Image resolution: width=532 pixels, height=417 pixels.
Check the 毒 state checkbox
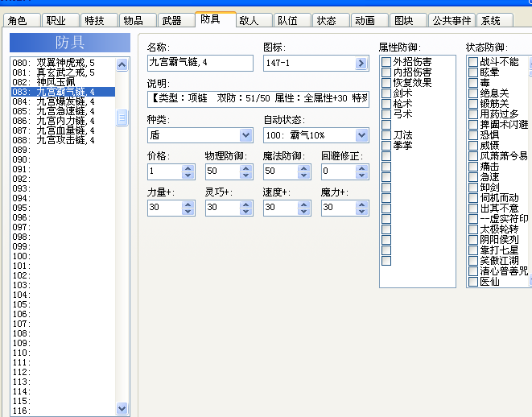pos(473,83)
